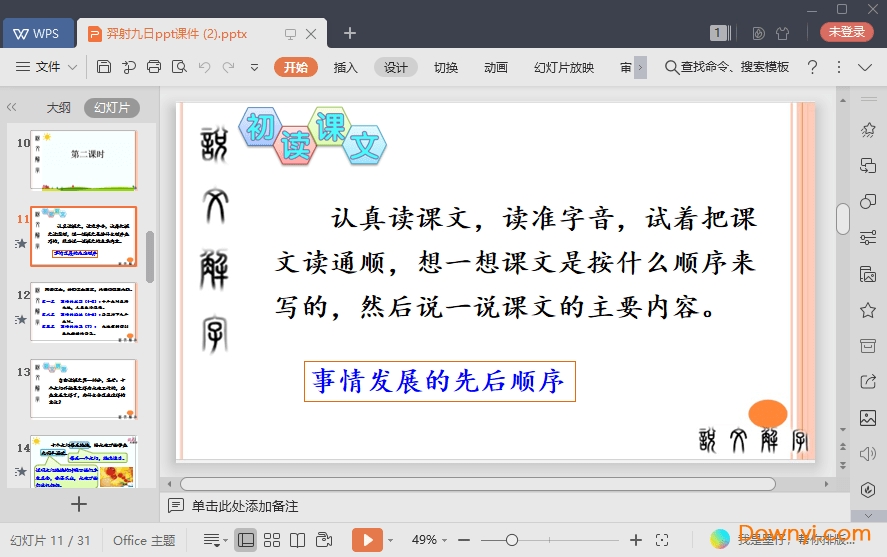The height and width of the screenshot is (557, 887).
Task: Zoom in with plus button
Action: pos(636,540)
